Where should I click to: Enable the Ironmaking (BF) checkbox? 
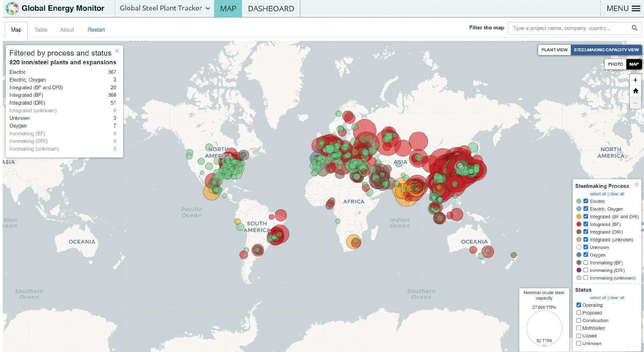586,262
